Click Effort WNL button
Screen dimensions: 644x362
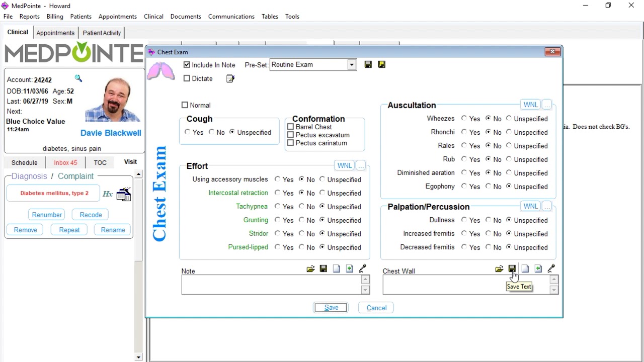pyautogui.click(x=345, y=165)
